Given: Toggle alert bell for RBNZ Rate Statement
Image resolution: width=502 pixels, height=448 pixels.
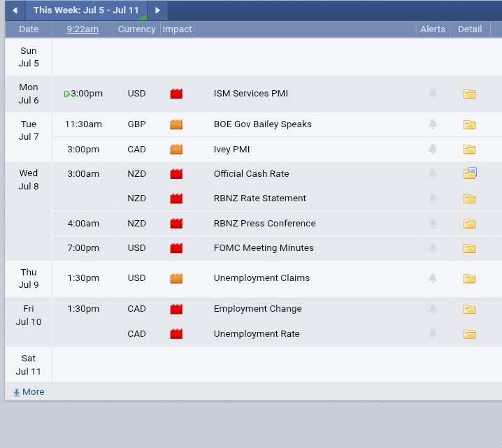Looking at the screenshot, I should pyautogui.click(x=433, y=198).
